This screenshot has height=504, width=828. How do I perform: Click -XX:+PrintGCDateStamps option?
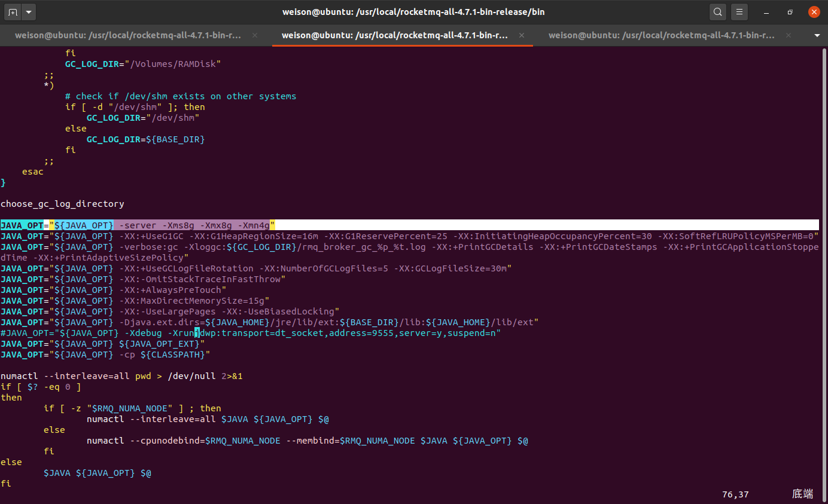tap(598, 247)
